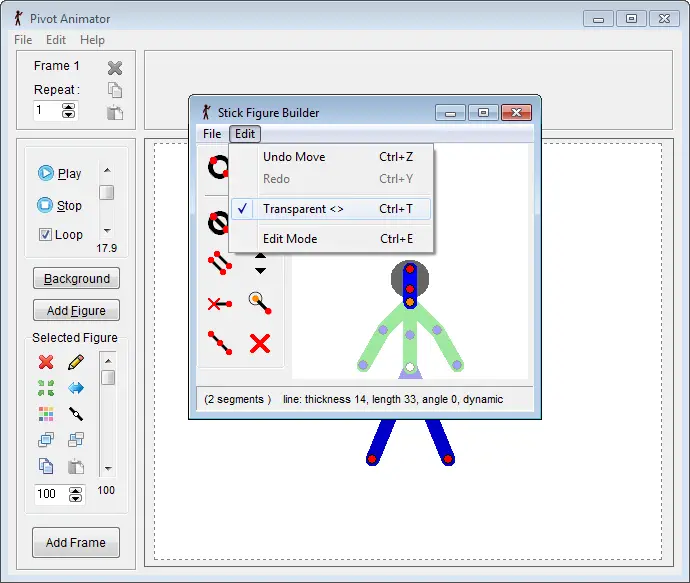Click the figure size 100 input field
This screenshot has height=583, width=690.
pos(51,495)
